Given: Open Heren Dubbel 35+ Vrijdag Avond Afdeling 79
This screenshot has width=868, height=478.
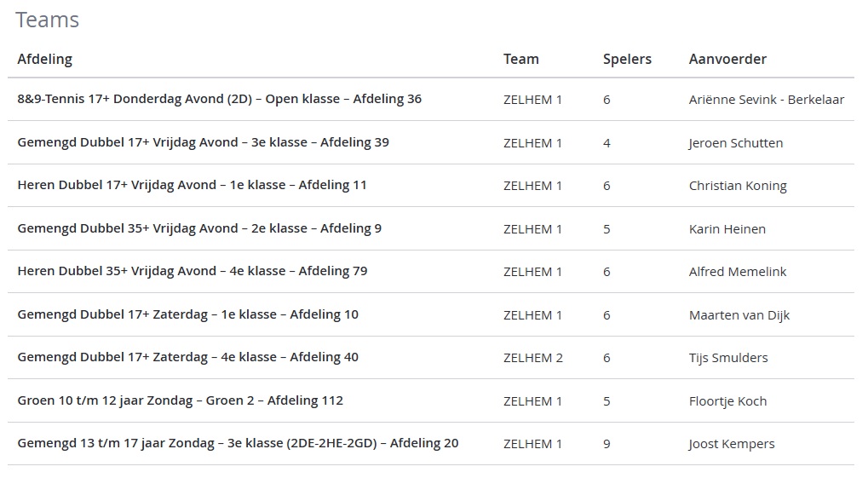Looking at the screenshot, I should coord(193,271).
